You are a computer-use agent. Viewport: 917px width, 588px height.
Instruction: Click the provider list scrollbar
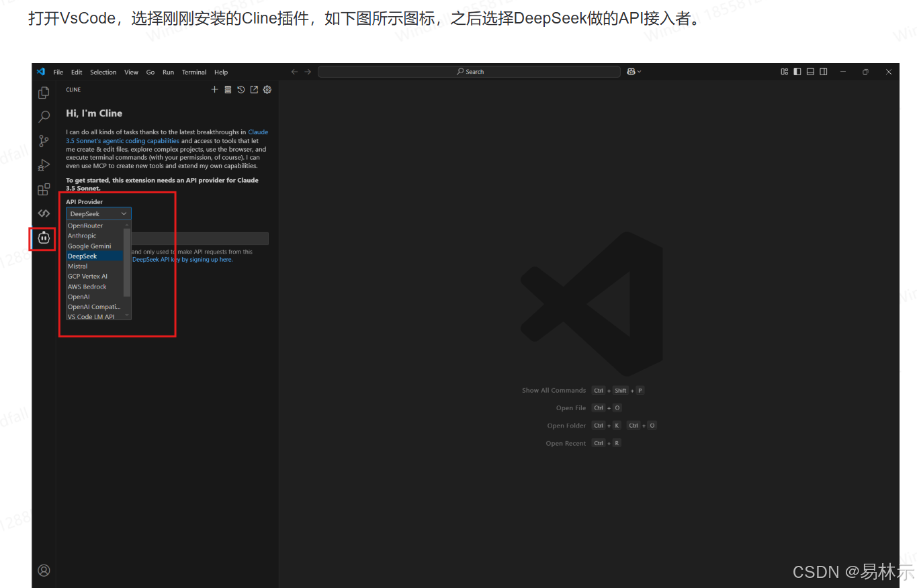tap(128, 262)
